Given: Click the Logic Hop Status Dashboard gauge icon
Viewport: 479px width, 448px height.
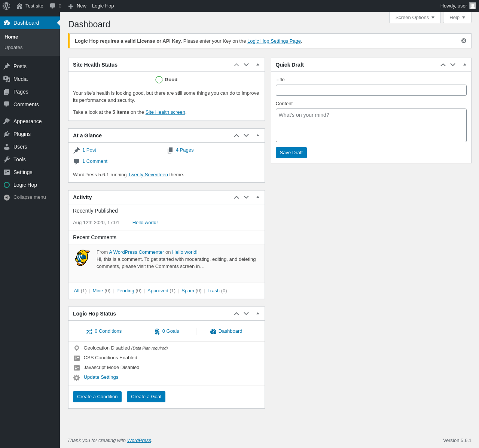Looking at the screenshot, I should (213, 332).
